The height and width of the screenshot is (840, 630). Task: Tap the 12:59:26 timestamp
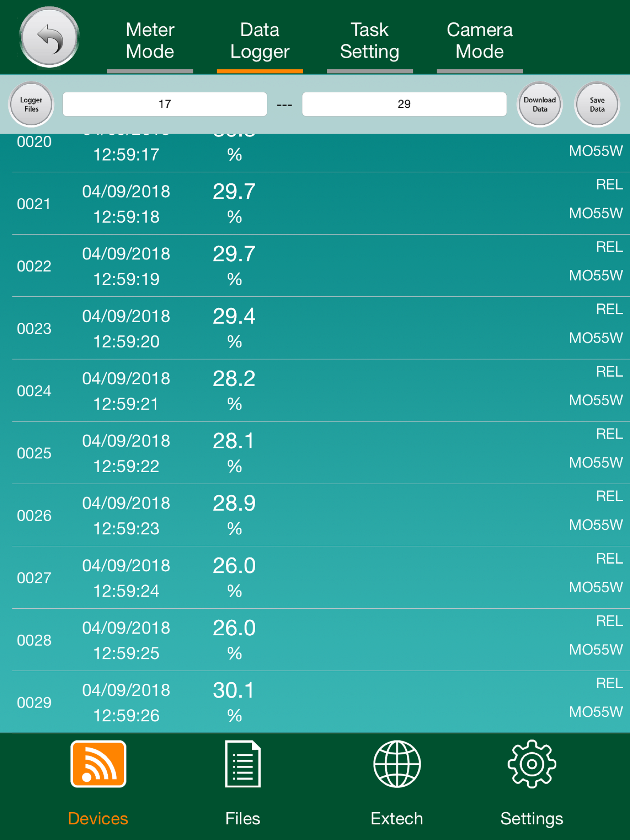pyautogui.click(x=126, y=715)
